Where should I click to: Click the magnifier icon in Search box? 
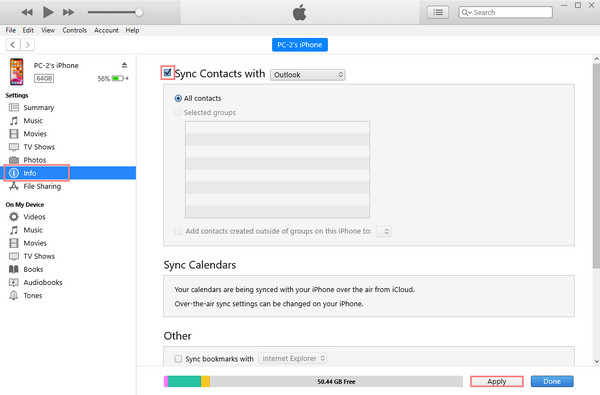click(466, 12)
